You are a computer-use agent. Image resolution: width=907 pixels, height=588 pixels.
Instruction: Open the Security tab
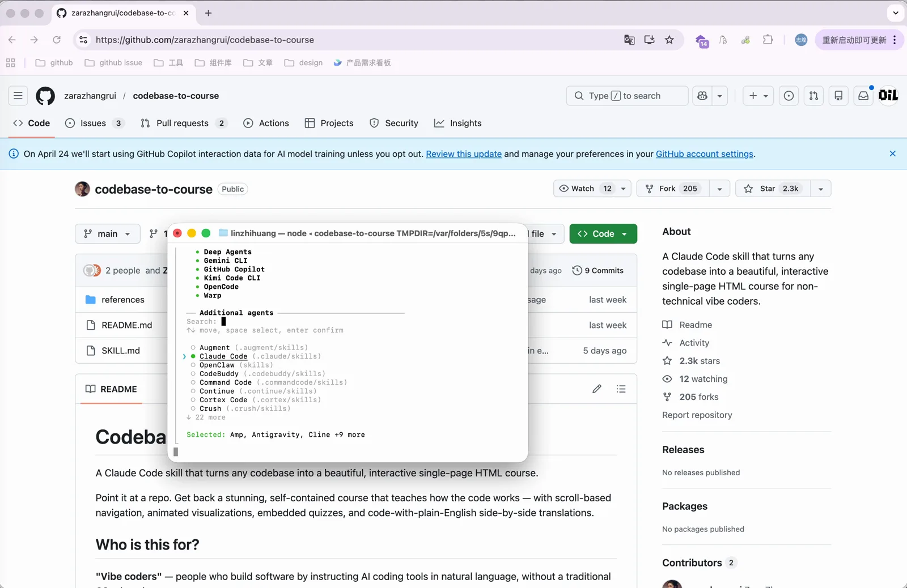[394, 123]
